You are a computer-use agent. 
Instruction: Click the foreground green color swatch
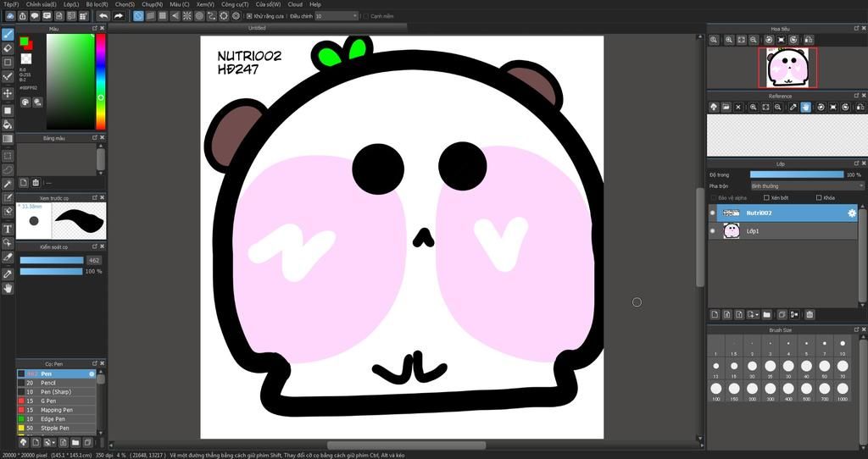pos(24,41)
